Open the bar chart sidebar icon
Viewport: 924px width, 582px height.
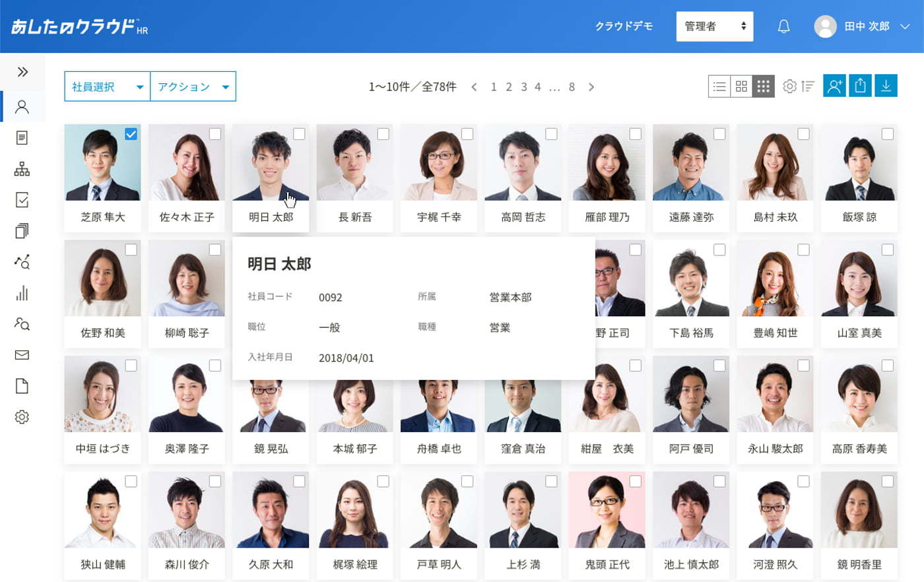(x=22, y=293)
